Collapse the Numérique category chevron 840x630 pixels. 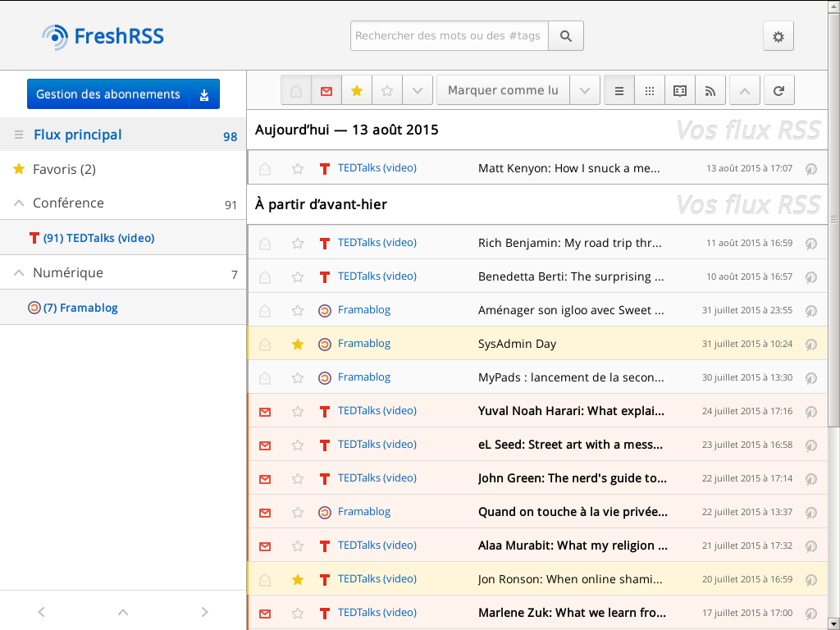(x=19, y=272)
